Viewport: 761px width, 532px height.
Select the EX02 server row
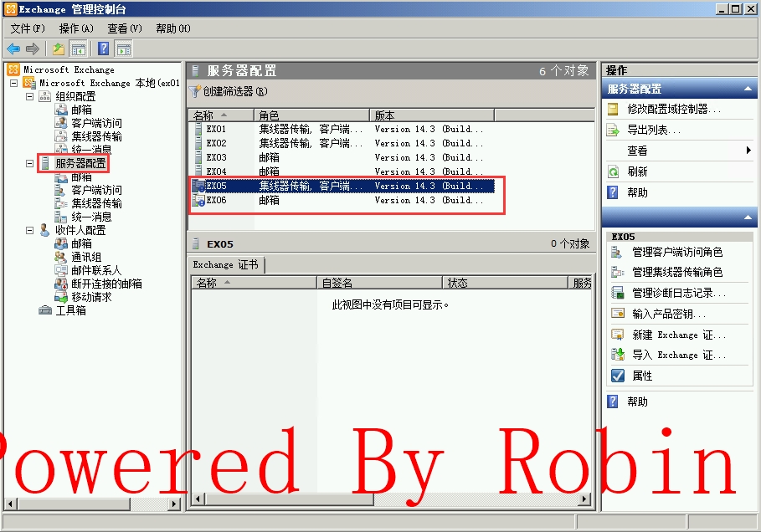(x=343, y=143)
